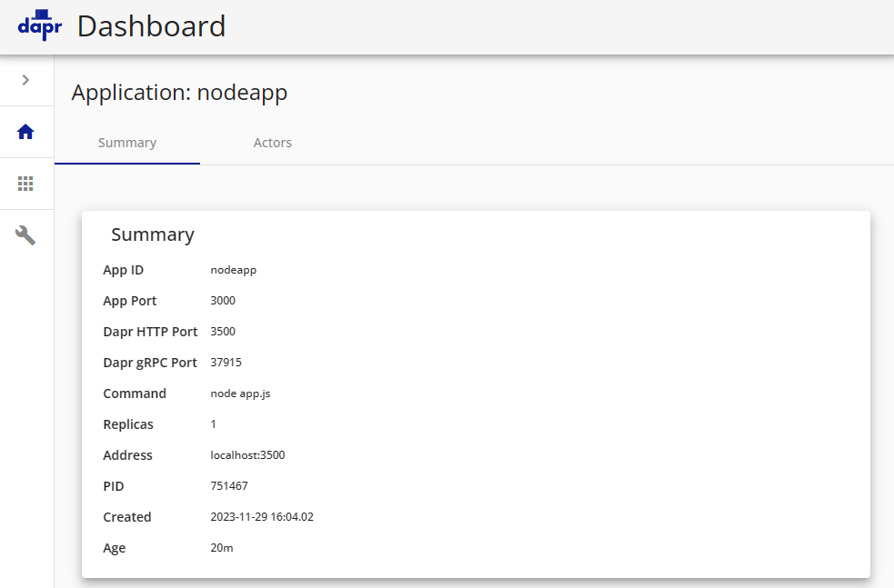
Task: Click the 'Age' label
Action: 114,548
